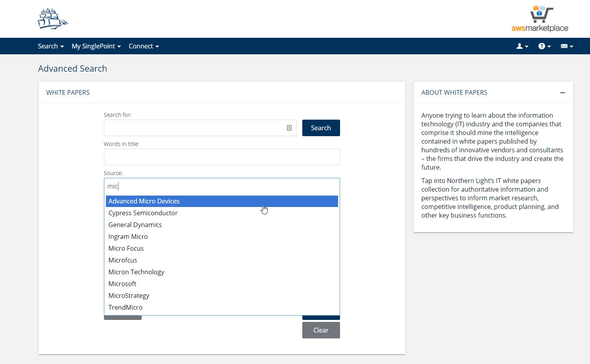Open the My SinglePoint menu

(96, 46)
